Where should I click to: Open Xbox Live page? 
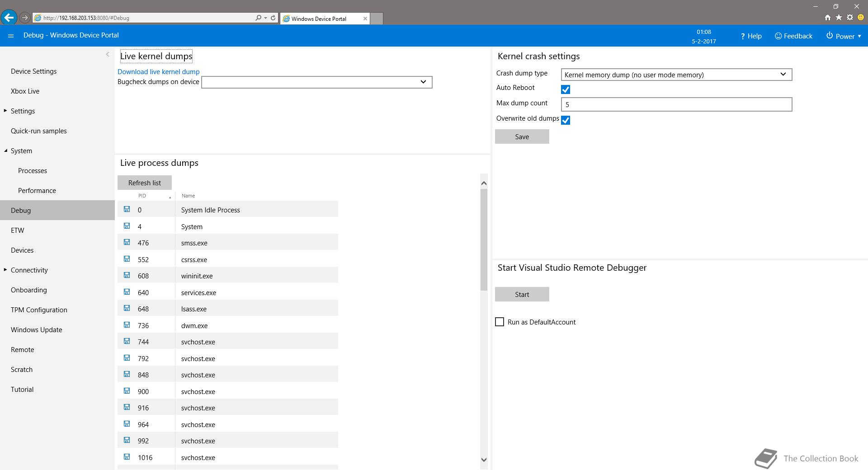[x=25, y=91]
